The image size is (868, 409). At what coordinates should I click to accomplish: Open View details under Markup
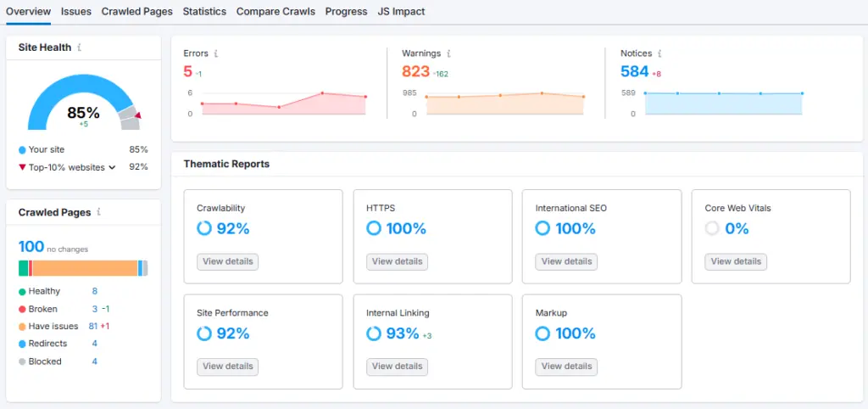tap(566, 367)
